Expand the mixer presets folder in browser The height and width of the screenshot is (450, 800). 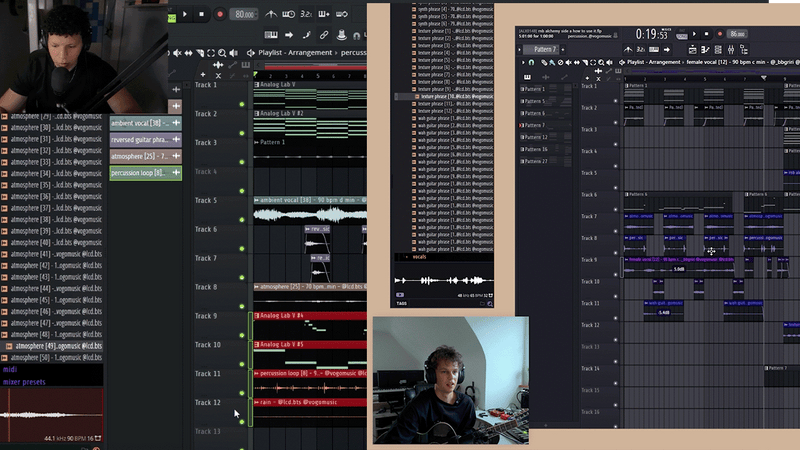tap(24, 382)
